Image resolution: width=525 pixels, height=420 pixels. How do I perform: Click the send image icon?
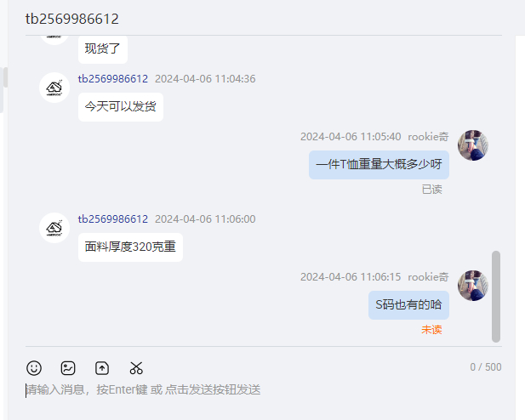(68, 368)
